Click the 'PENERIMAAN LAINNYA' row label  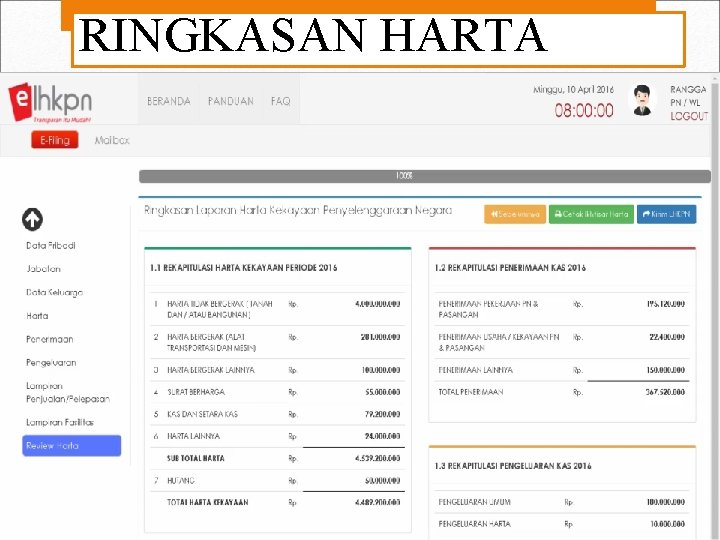pos(475,370)
